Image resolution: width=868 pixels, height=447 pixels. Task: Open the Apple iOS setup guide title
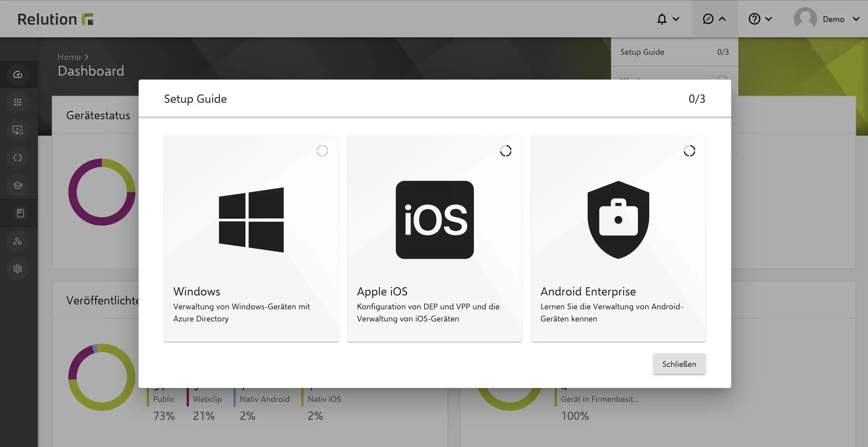[x=382, y=291]
